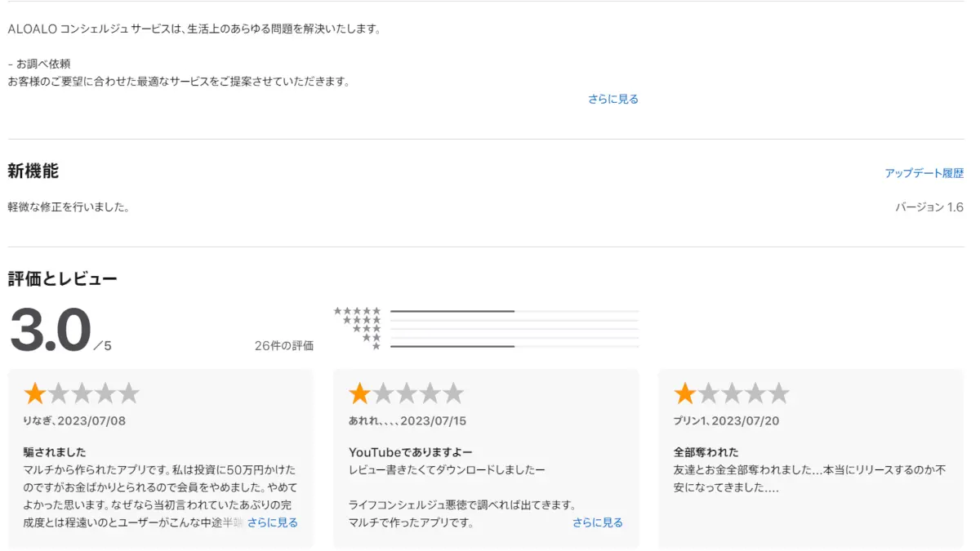Image resolution: width=980 pixels, height=551 pixels.
Task: Click the orange star in プリン1's review
Action: [x=684, y=394]
